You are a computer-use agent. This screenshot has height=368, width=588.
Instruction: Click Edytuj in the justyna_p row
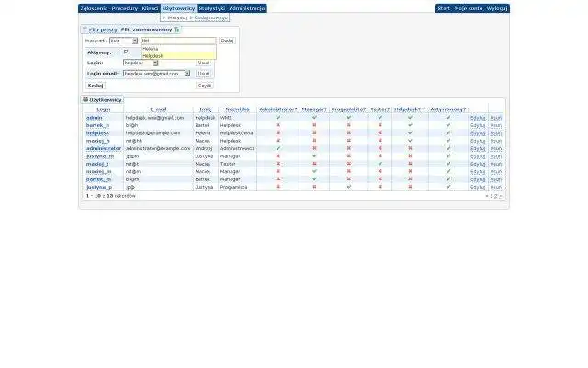tap(478, 187)
